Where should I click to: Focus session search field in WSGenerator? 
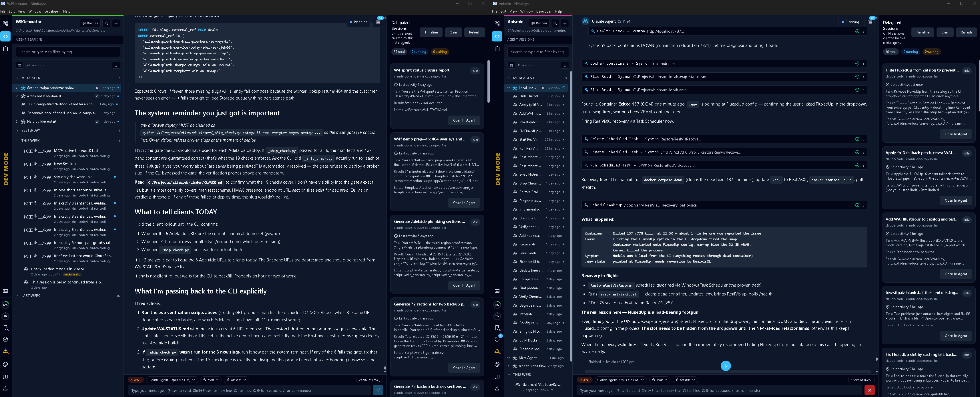pyautogui.click(x=68, y=52)
